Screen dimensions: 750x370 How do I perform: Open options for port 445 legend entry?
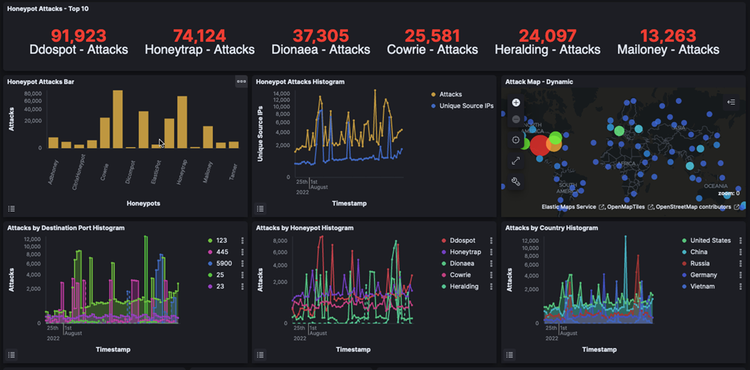point(243,252)
